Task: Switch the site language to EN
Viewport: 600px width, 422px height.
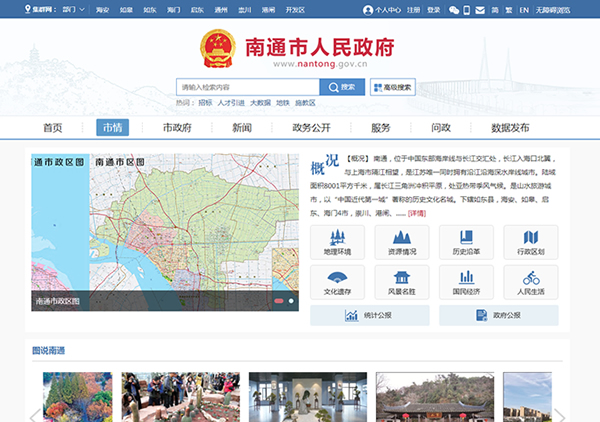Action: click(x=525, y=10)
